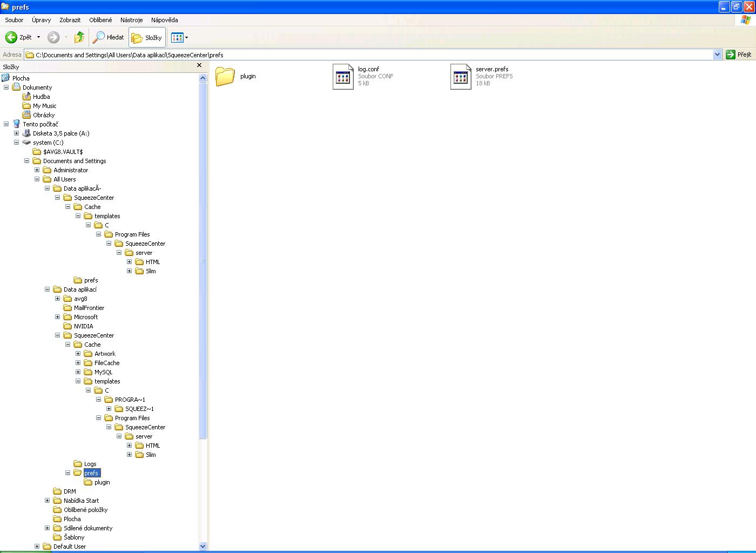Open the plugin folder in file pane
756x553 pixels.
point(225,76)
